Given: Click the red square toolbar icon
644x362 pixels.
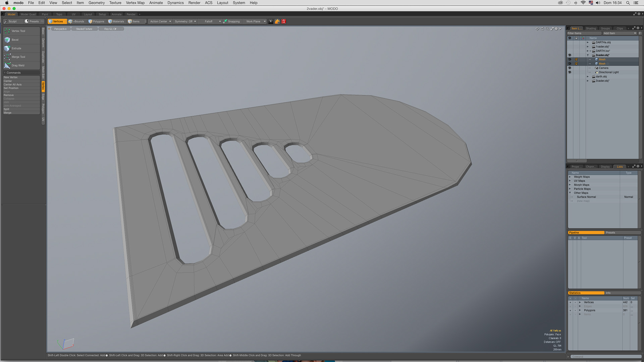Looking at the screenshot, I should pyautogui.click(x=284, y=21).
